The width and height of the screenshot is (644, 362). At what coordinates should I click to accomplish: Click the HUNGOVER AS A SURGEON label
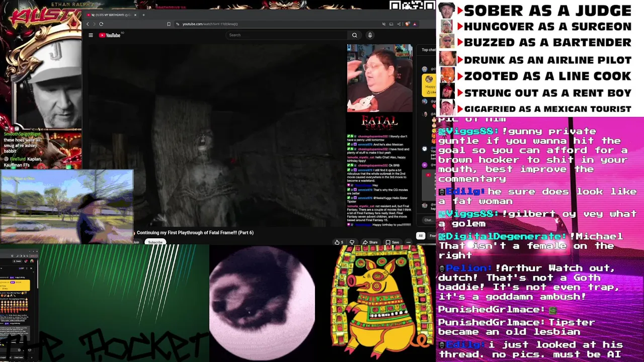pos(547,27)
